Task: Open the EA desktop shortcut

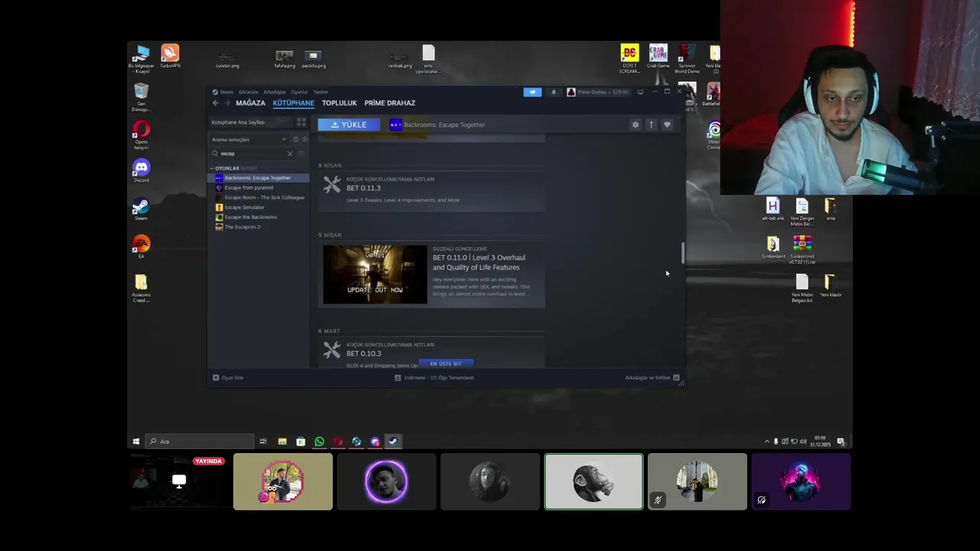Action: pyautogui.click(x=141, y=246)
